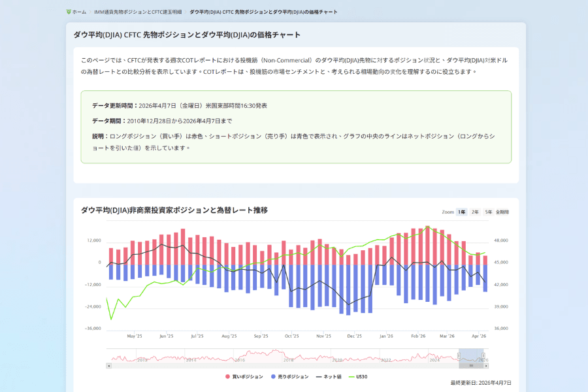Click the blue 売りポジション legend dot
The image size is (588, 392).
click(272, 376)
